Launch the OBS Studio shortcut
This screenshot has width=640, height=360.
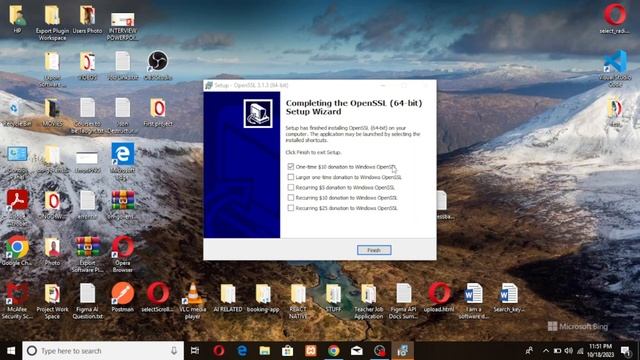[x=158, y=65]
